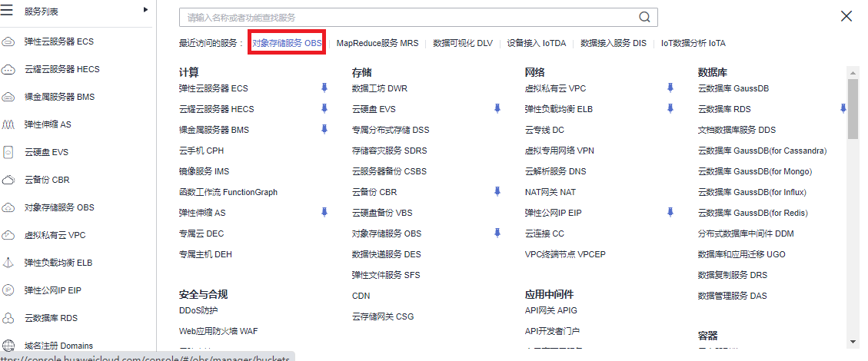Select 云备份 CBR in the sidebar
The width and height of the screenshot is (868, 361).
point(47,180)
